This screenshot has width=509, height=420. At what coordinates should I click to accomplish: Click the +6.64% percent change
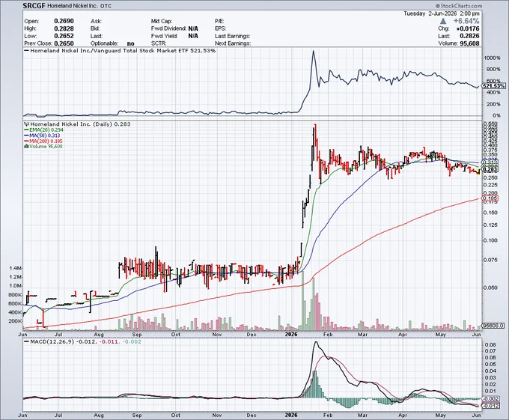466,21
